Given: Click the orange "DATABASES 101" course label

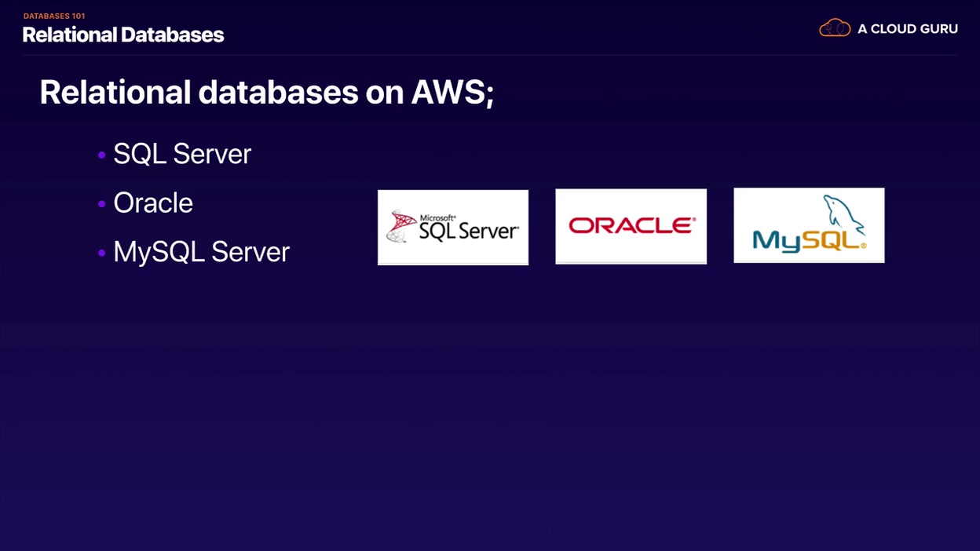Looking at the screenshot, I should tap(54, 16).
